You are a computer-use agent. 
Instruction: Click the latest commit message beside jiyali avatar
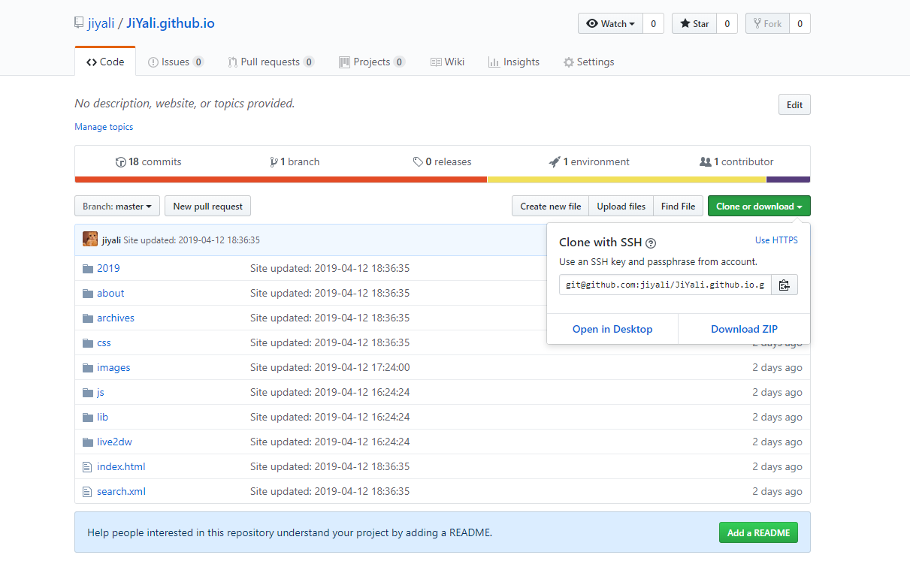coord(192,240)
